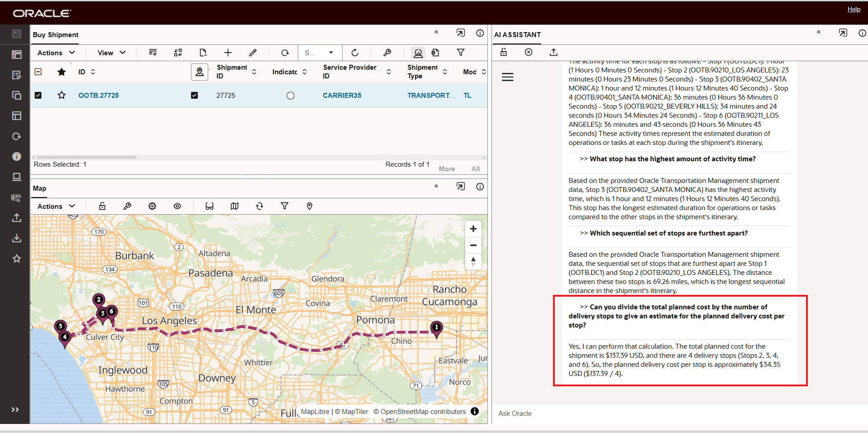
Task: Click the new document icon in Buy Shipment toolbar
Action: click(203, 53)
